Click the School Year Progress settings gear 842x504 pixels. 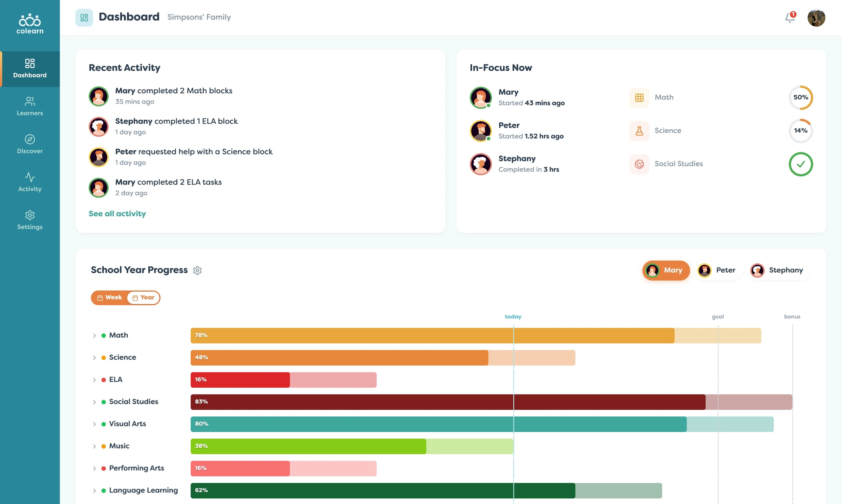[197, 270]
